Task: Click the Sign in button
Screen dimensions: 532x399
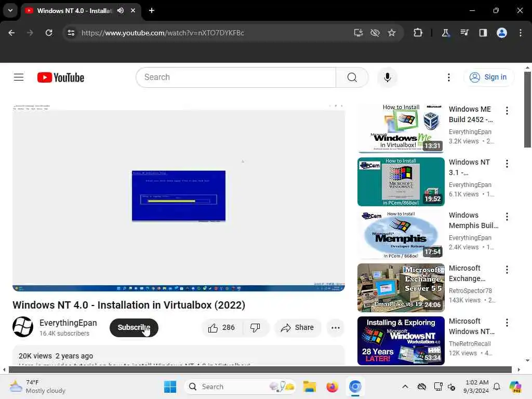Action: pos(488,77)
